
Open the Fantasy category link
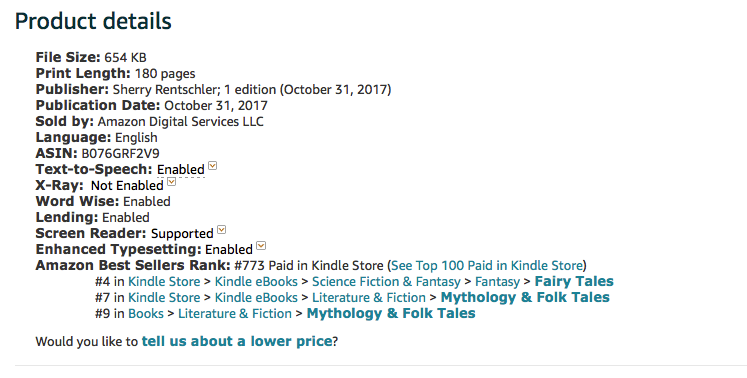tap(497, 282)
